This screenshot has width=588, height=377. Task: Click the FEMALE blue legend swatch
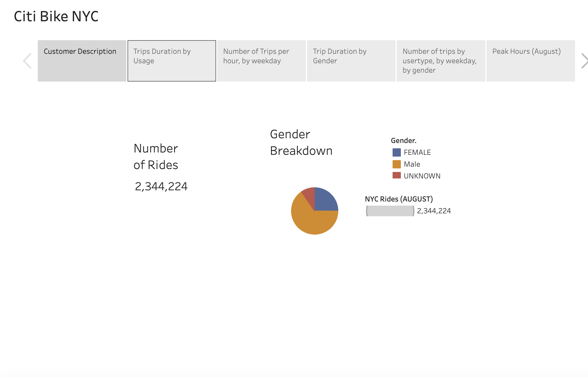pyautogui.click(x=396, y=152)
